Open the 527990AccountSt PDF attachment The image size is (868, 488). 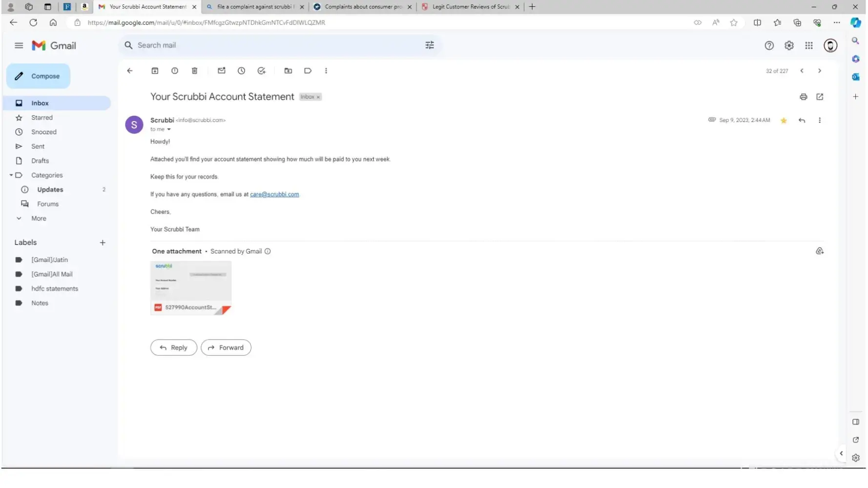(191, 288)
